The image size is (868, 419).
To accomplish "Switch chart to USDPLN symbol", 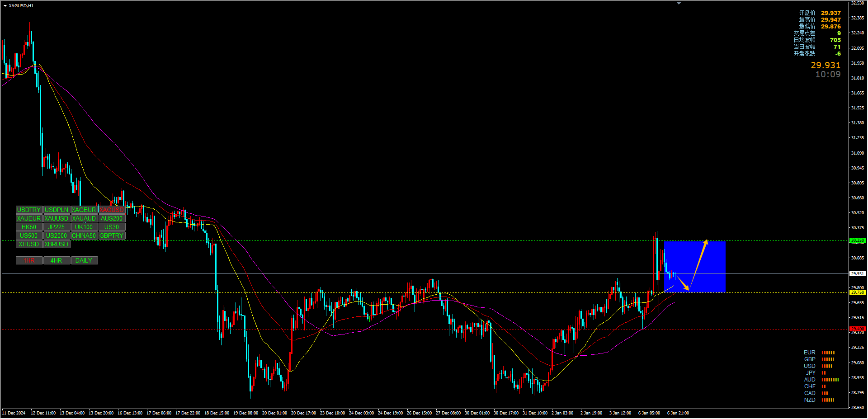I will 57,210.
